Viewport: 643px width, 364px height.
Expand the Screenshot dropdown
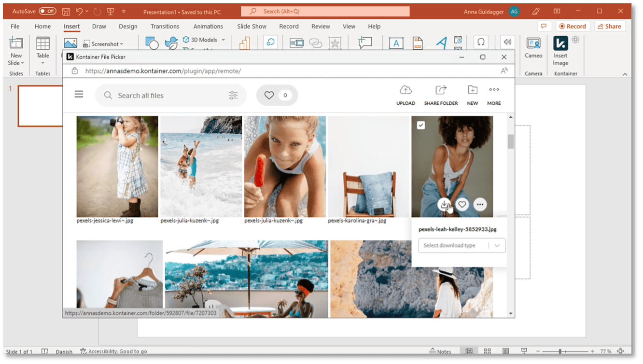[122, 43]
